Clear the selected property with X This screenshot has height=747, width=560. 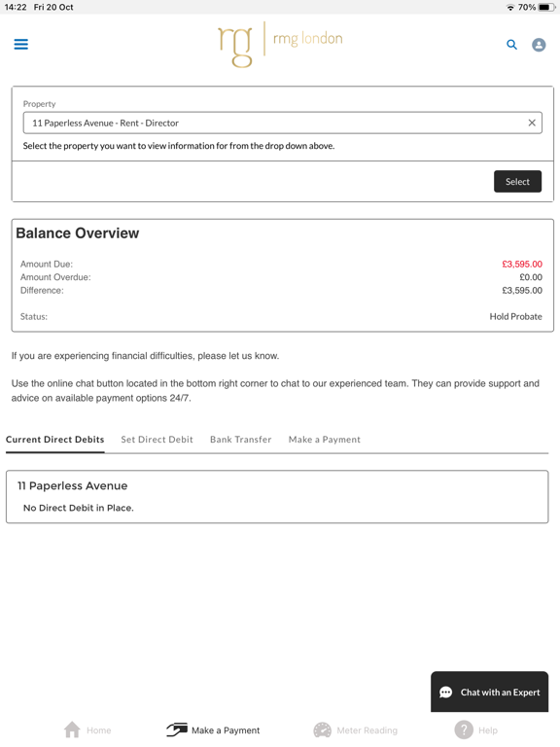[532, 123]
